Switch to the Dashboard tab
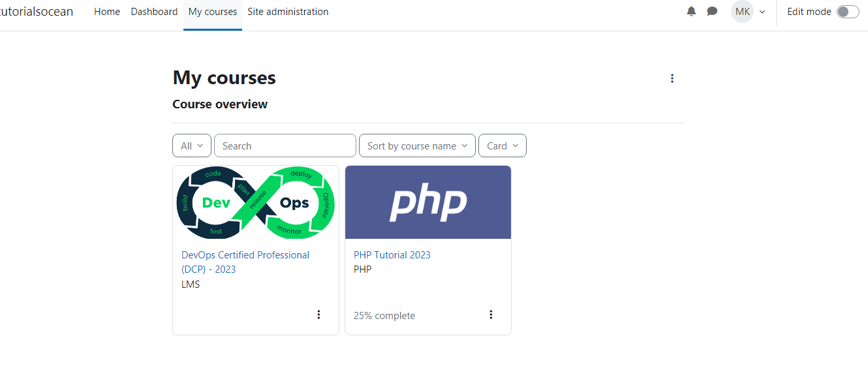 (154, 12)
